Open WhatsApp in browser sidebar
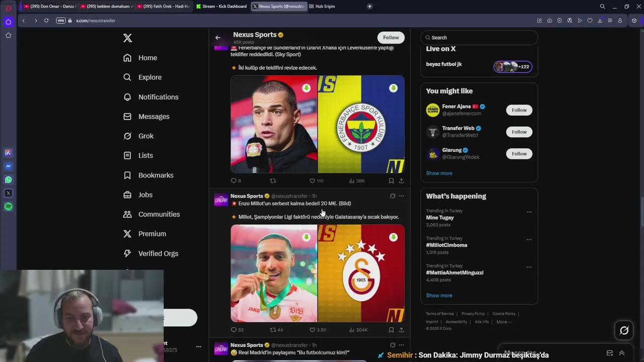The height and width of the screenshot is (362, 644). click(8, 180)
